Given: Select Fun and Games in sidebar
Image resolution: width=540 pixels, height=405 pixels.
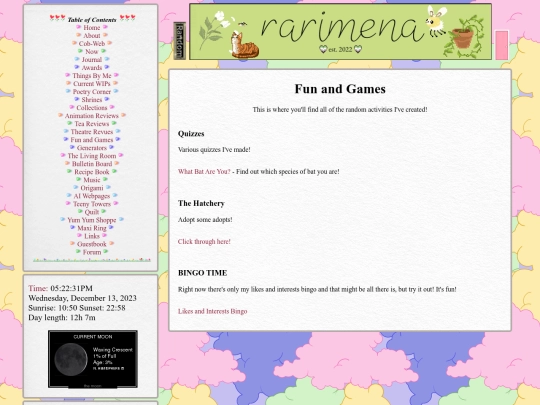Looking at the screenshot, I should click(x=92, y=139).
